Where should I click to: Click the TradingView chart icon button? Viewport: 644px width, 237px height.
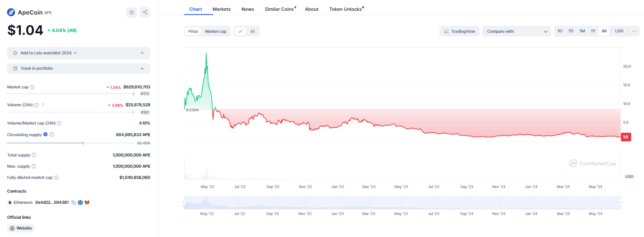point(460,31)
